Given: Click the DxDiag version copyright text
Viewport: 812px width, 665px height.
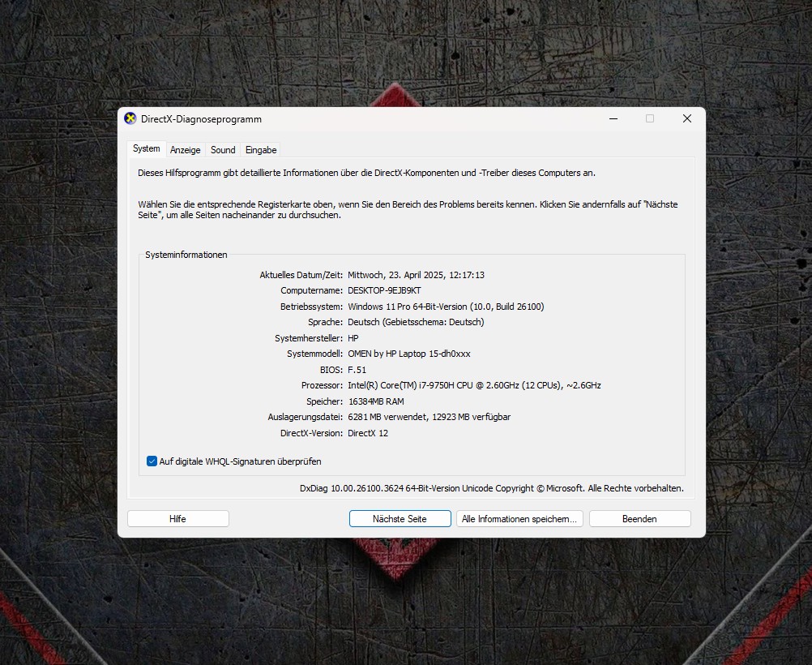Looking at the screenshot, I should [491, 488].
